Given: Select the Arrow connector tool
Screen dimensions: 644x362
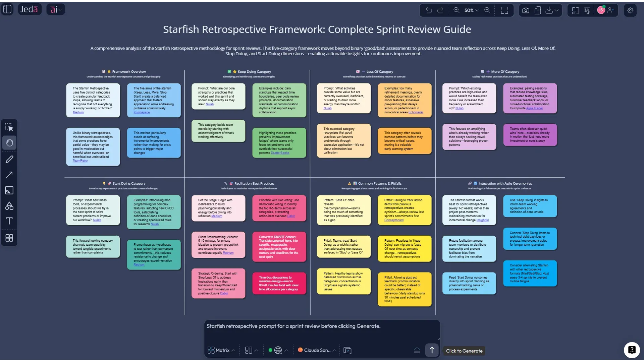Looking at the screenshot, I should 9,175.
